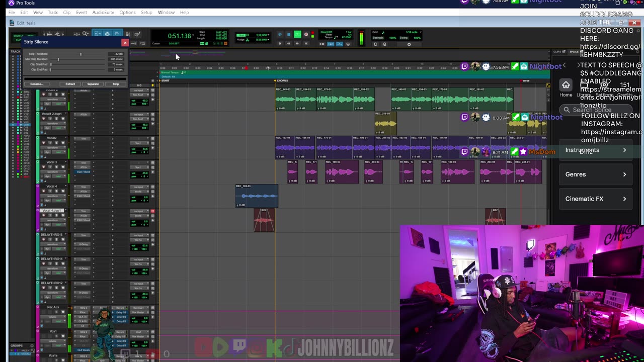Select the Pencil tool
Image resolution: width=644 pixels, height=362 pixels.
point(137,34)
